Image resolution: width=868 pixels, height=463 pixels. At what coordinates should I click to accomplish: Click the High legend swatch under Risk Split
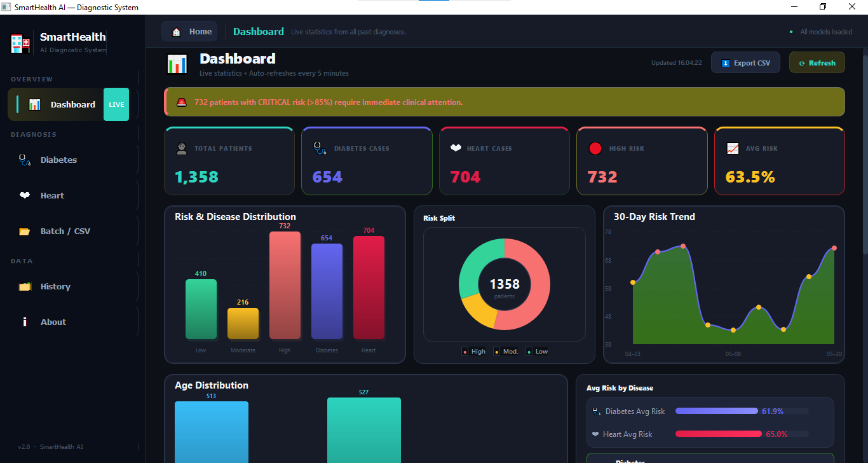[465, 351]
